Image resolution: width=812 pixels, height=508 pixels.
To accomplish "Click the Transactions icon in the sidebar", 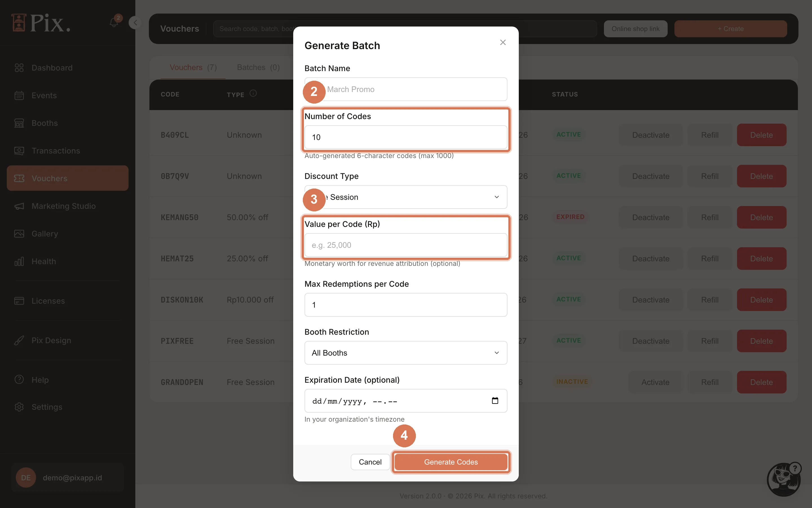I will point(19,151).
